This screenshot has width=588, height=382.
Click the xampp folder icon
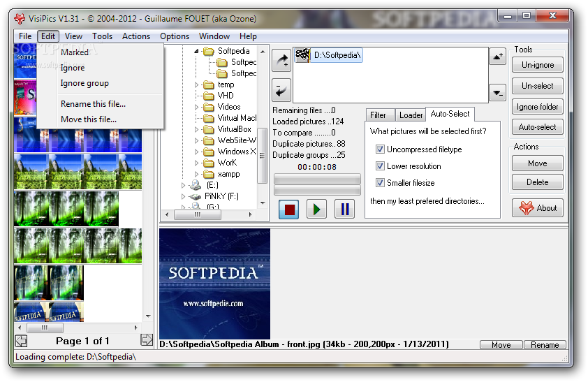[x=209, y=175]
